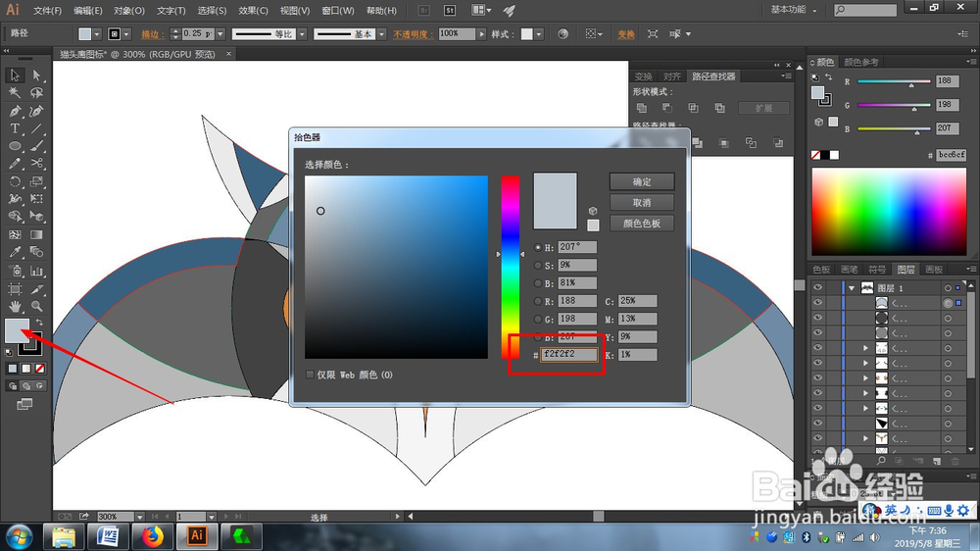Viewport: 980px width, 551px height.
Task: Select the B brightness radio button
Action: click(538, 283)
